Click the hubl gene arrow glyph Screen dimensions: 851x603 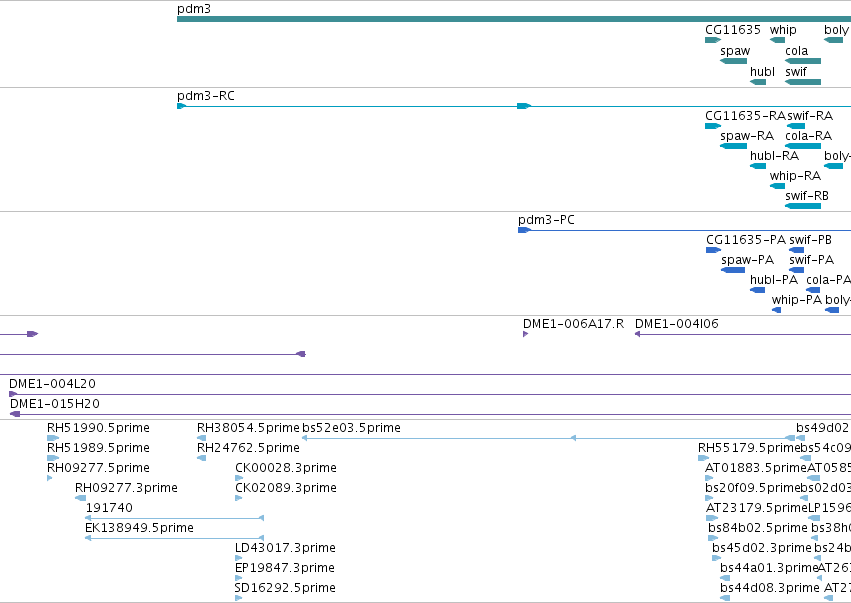(758, 82)
